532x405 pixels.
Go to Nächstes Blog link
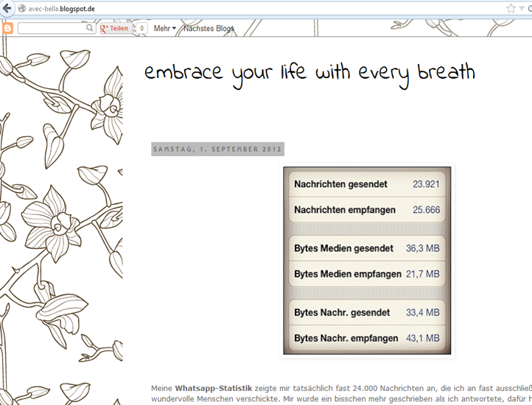[209, 29]
